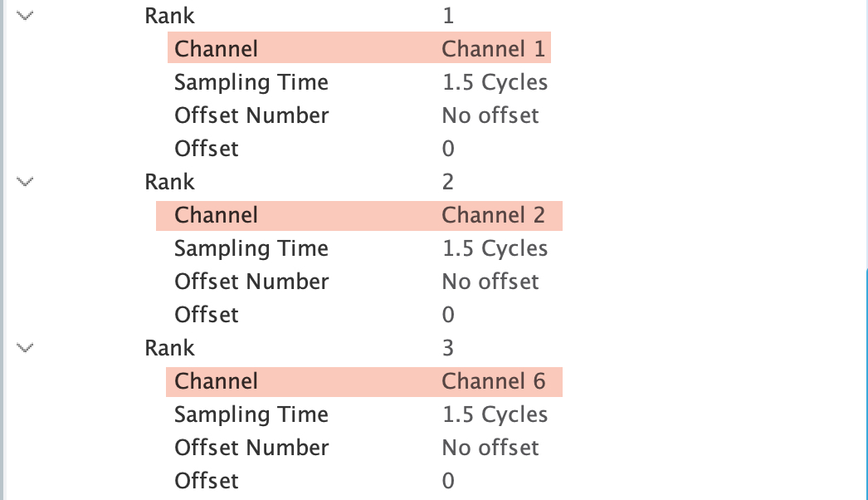Click the Rank 1 label
Viewport: 868px width, 500px height.
point(170,14)
